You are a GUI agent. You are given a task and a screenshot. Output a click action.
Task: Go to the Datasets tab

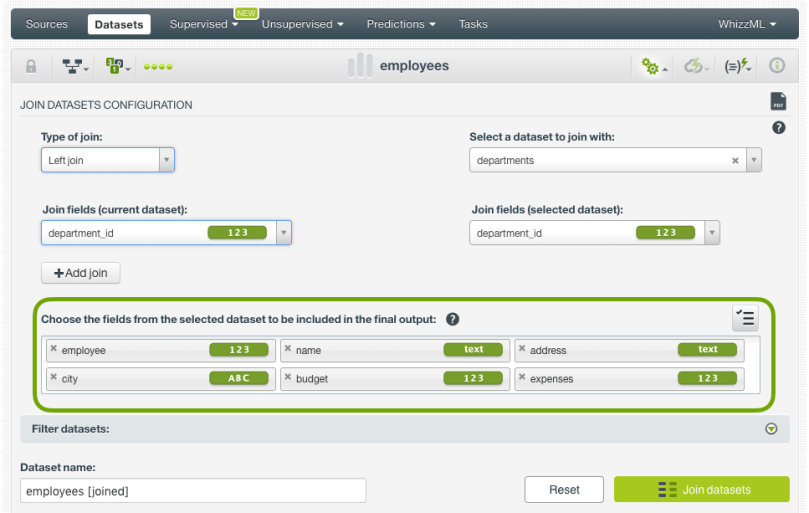[119, 24]
